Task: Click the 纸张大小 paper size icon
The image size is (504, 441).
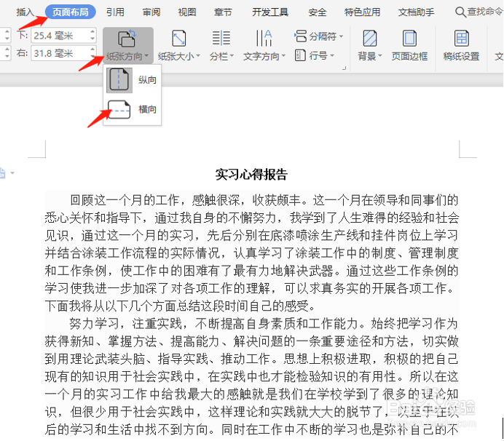Action: [178, 39]
